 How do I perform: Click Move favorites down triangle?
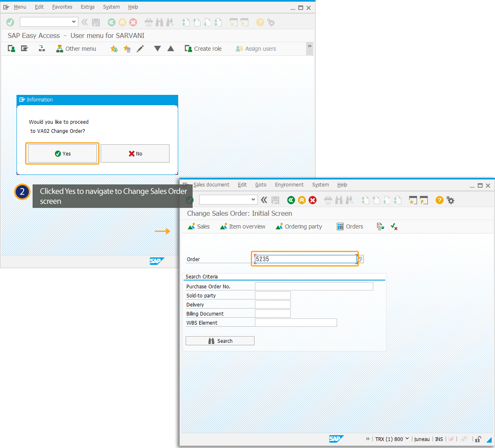157,49
